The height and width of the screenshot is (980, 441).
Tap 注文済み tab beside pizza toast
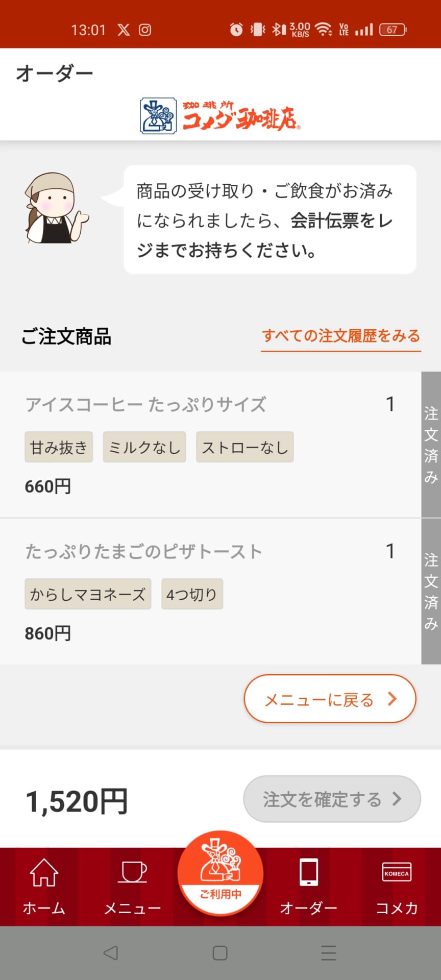click(431, 591)
